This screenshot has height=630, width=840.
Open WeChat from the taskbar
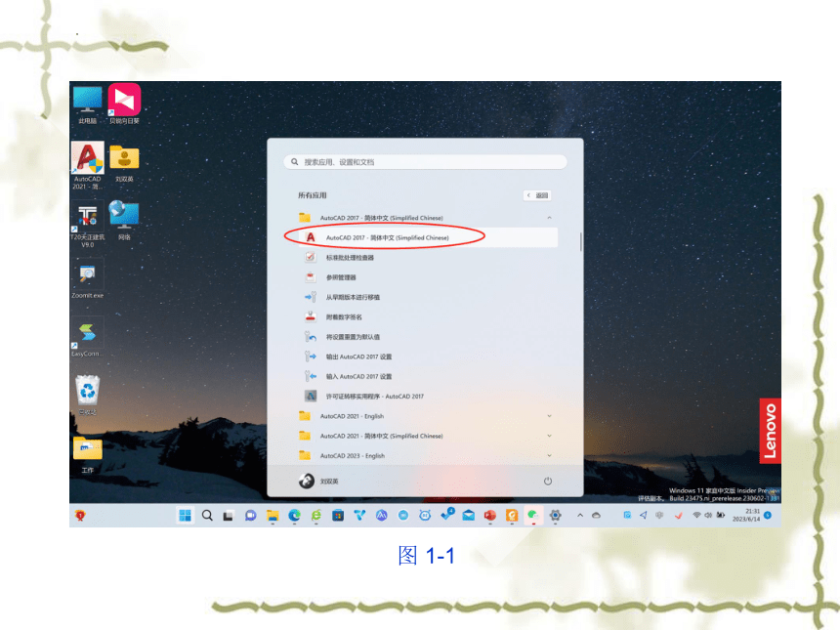click(x=533, y=516)
